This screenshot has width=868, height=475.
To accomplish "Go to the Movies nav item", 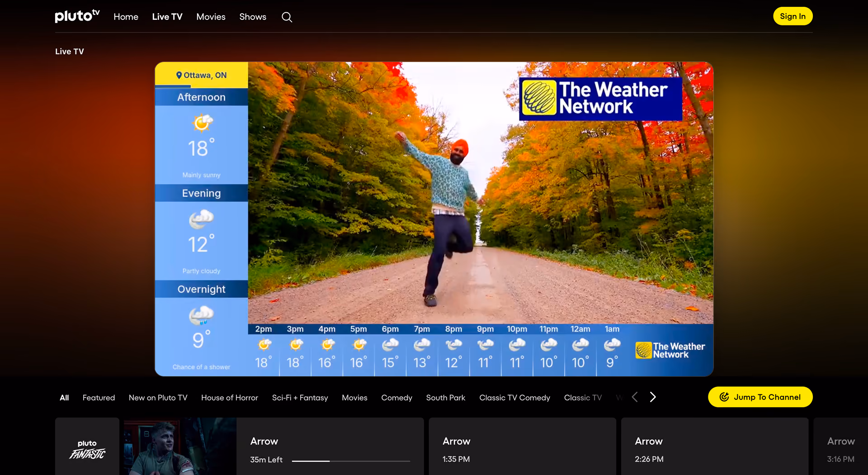I will click(x=211, y=17).
